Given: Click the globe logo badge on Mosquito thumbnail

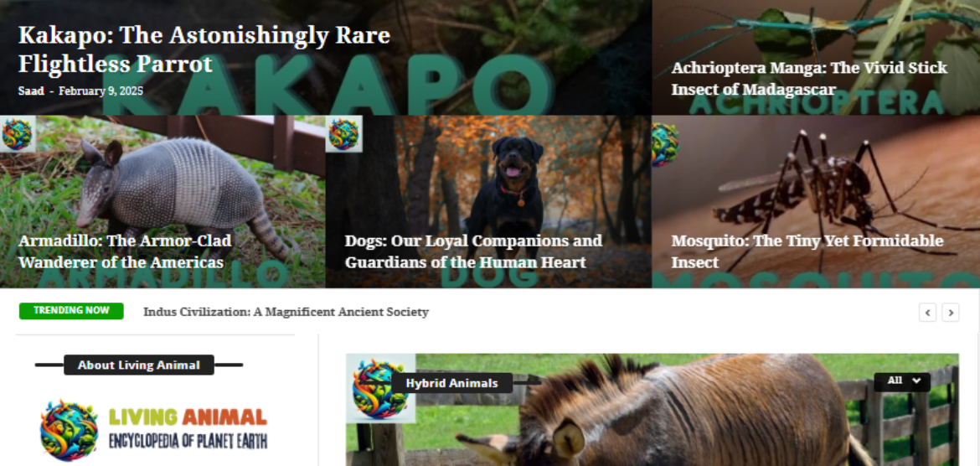Looking at the screenshot, I should point(665,144).
